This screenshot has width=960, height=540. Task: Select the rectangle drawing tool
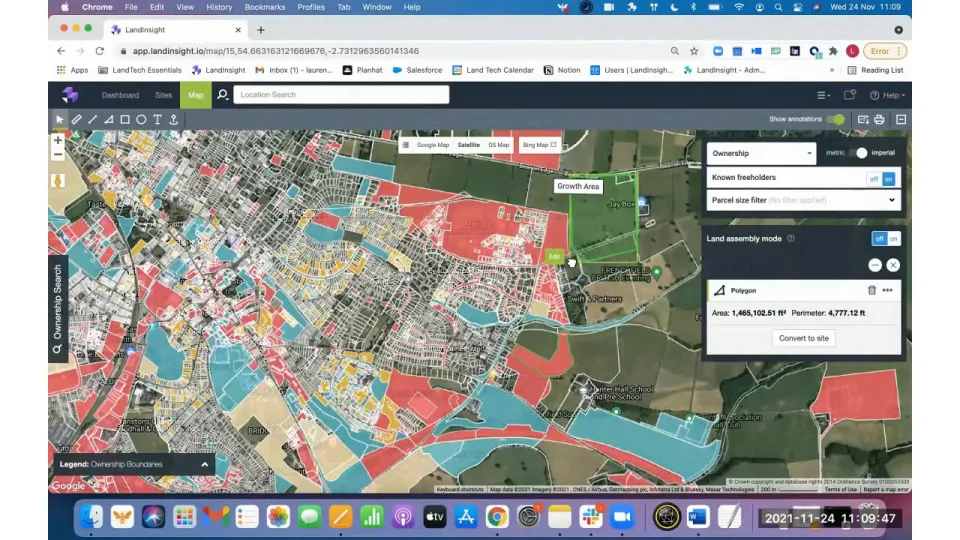[125, 119]
